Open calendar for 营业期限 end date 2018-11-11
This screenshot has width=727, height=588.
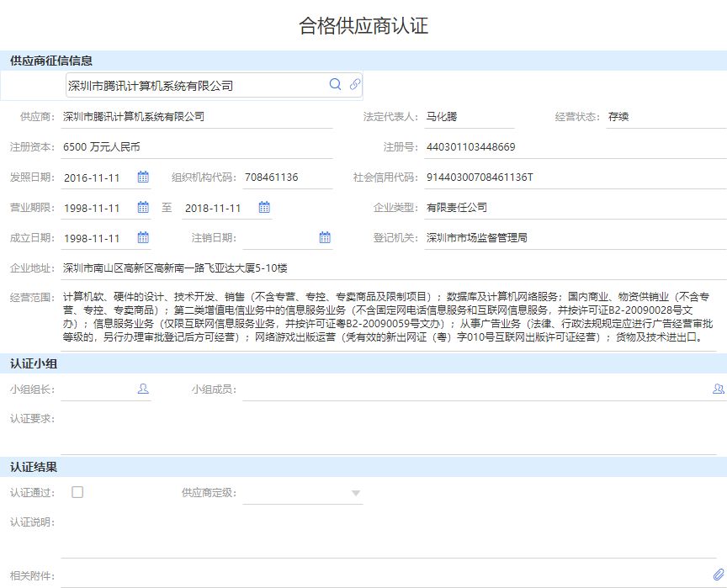click(x=264, y=207)
